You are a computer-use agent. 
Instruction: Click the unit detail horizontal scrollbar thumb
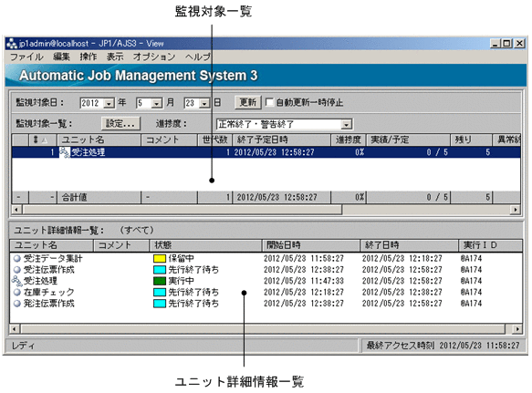click(x=263, y=328)
